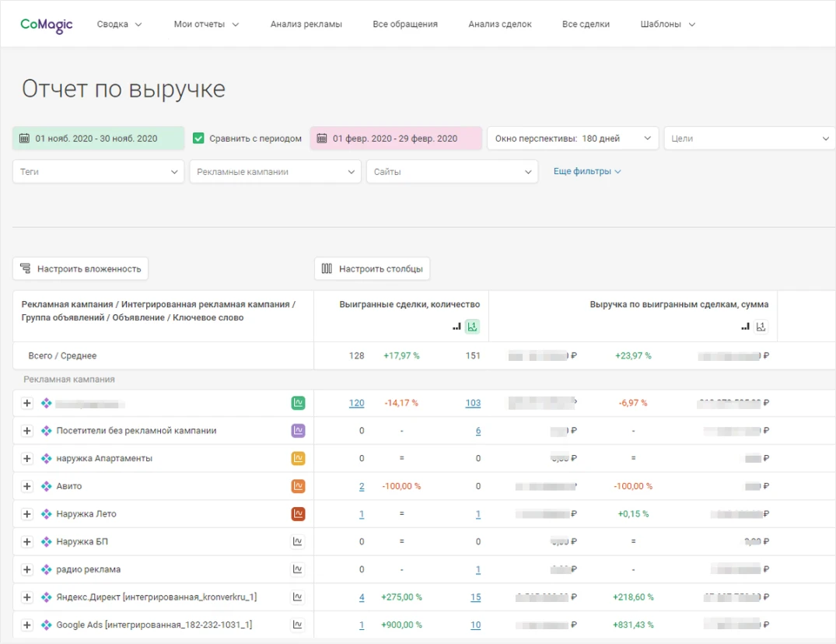The height and width of the screenshot is (644, 836).
Task: Open the Теги dropdown
Action: click(x=99, y=172)
